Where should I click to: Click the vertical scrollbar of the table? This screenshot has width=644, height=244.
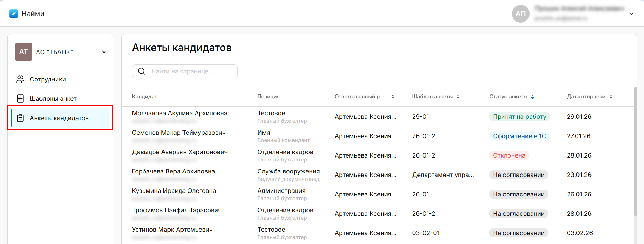[636, 152]
